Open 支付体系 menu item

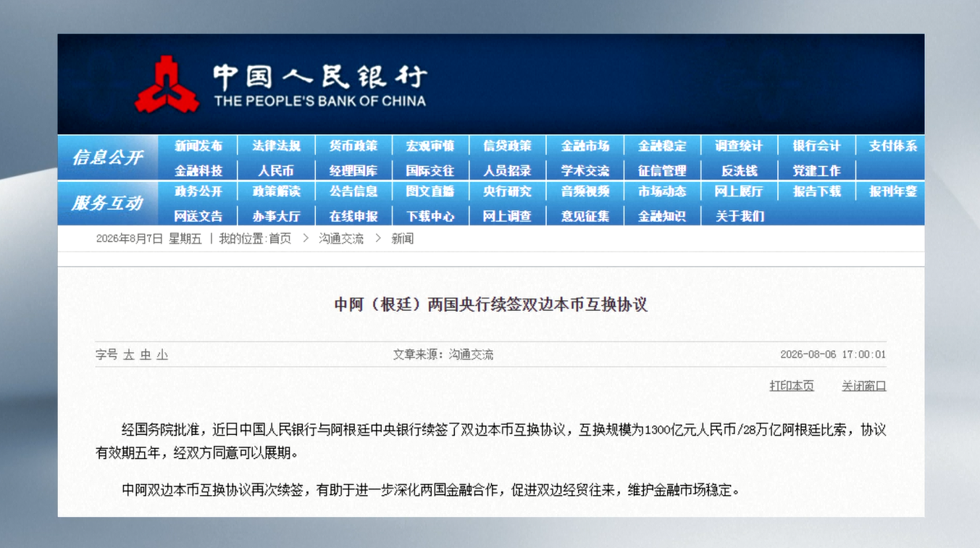point(893,146)
